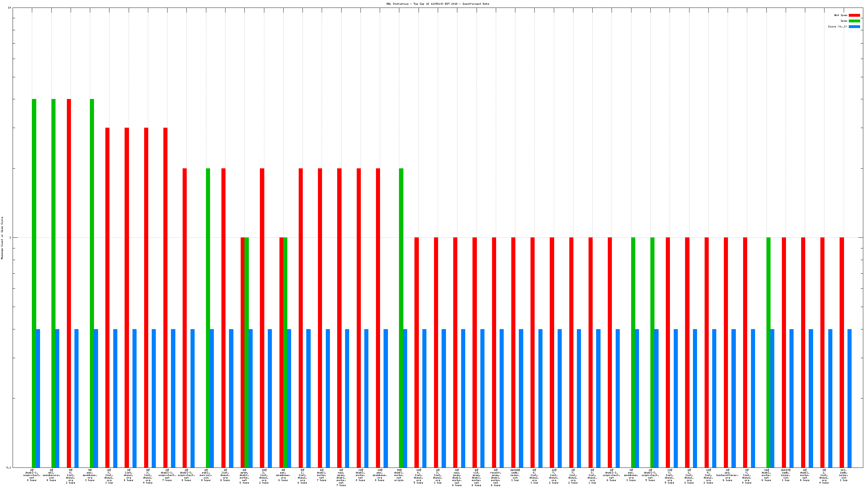This screenshot has height=488, width=868.
Task: Click the blue Score legend swatch
Action: (854, 26)
